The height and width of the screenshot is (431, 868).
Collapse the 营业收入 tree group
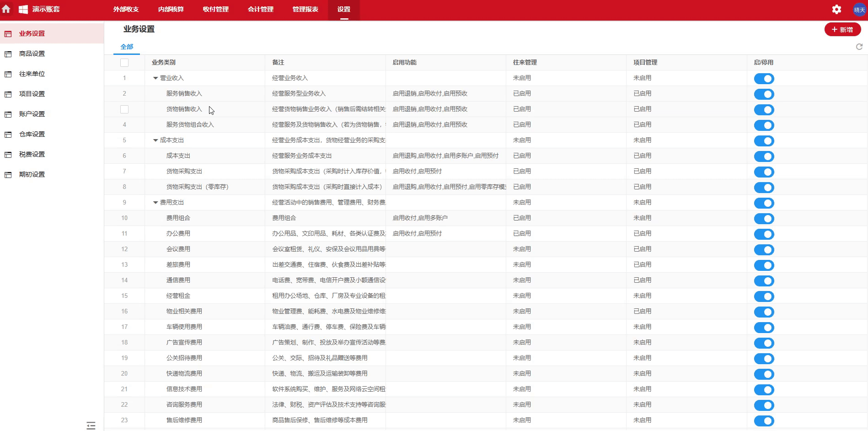click(155, 78)
